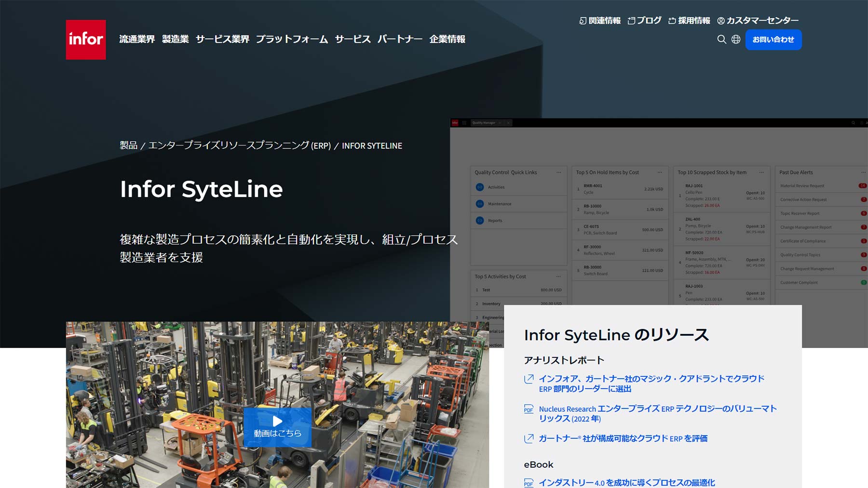Open the Quality Control Quick Links ellipsis menu
This screenshot has height=488, width=868.
point(558,172)
